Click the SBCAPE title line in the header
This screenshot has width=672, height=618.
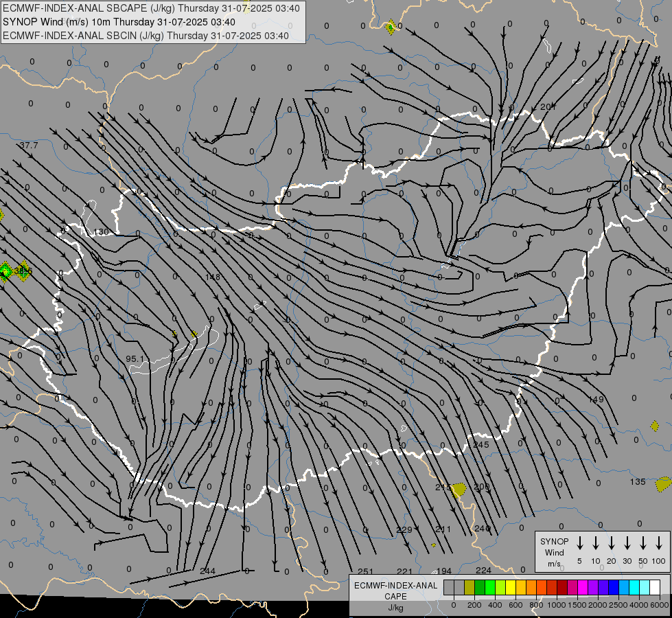[151, 8]
